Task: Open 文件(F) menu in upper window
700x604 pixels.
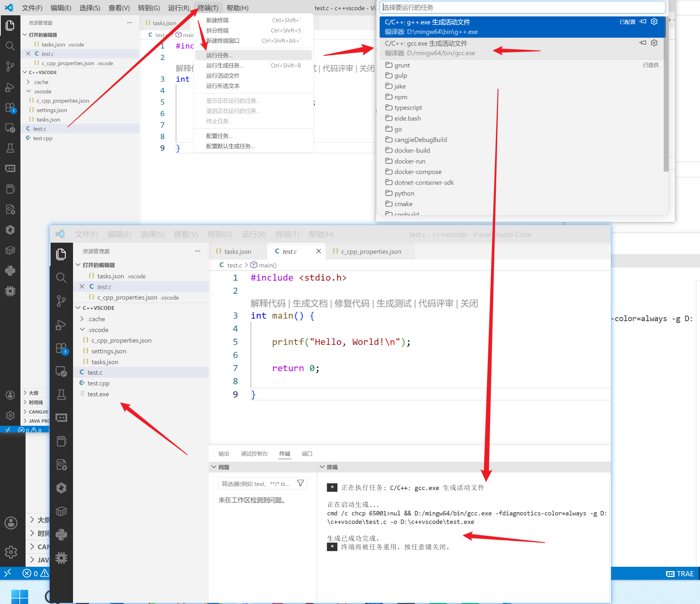Action: coord(32,8)
